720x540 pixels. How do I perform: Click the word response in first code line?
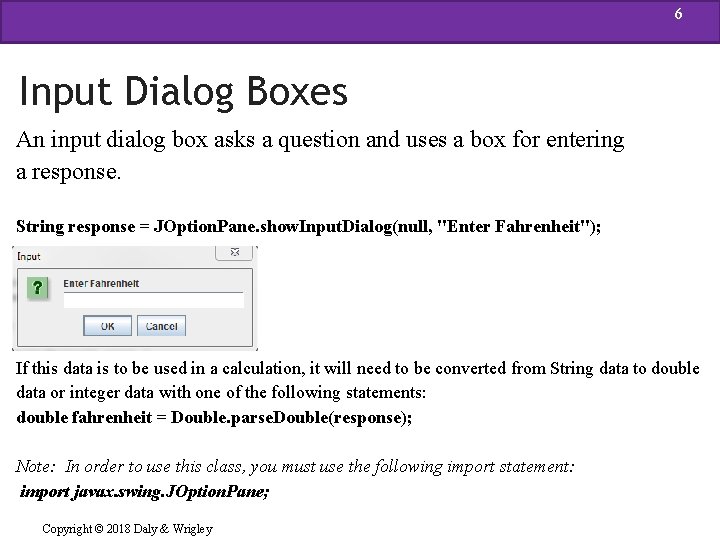click(x=101, y=227)
